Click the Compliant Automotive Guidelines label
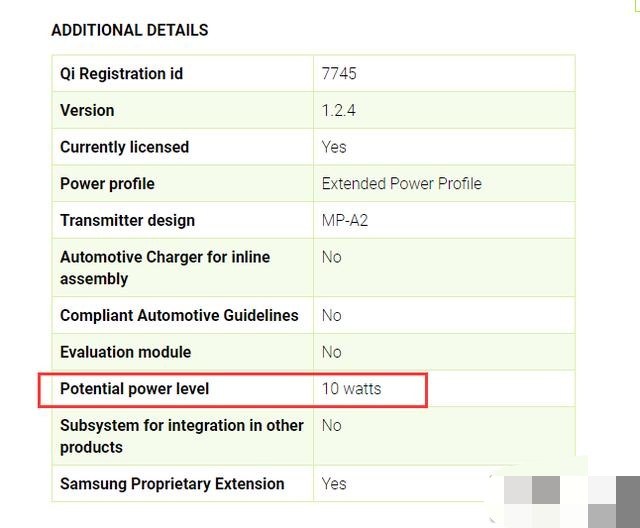 coord(179,315)
